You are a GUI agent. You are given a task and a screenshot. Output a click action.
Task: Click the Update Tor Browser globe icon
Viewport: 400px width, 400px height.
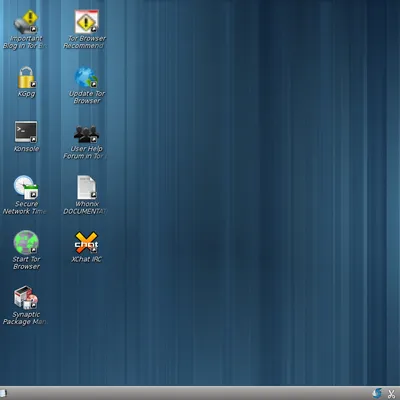pos(86,78)
